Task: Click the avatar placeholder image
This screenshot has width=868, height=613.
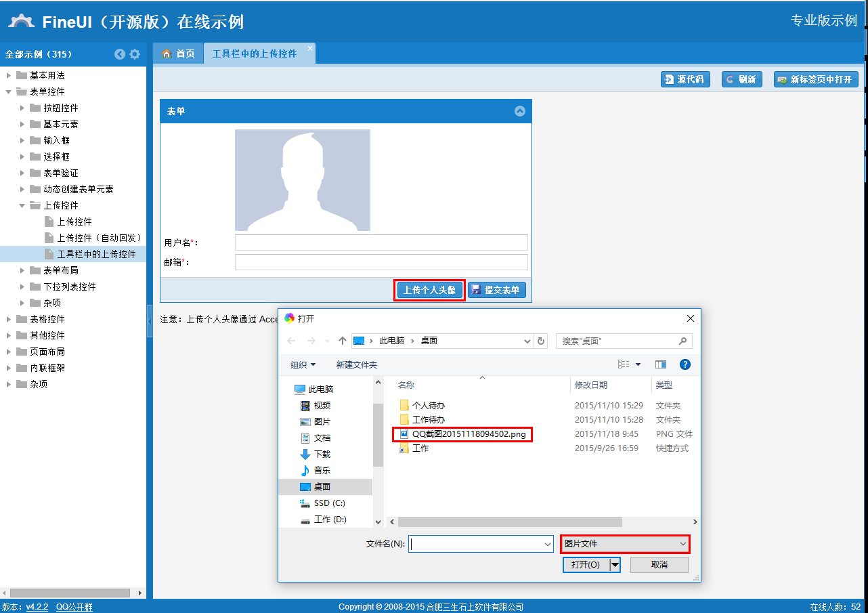Action: coord(303,180)
